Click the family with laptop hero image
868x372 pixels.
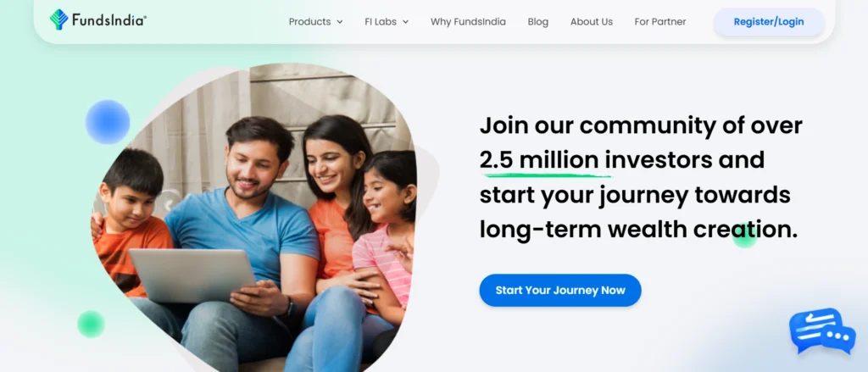pos(254,218)
